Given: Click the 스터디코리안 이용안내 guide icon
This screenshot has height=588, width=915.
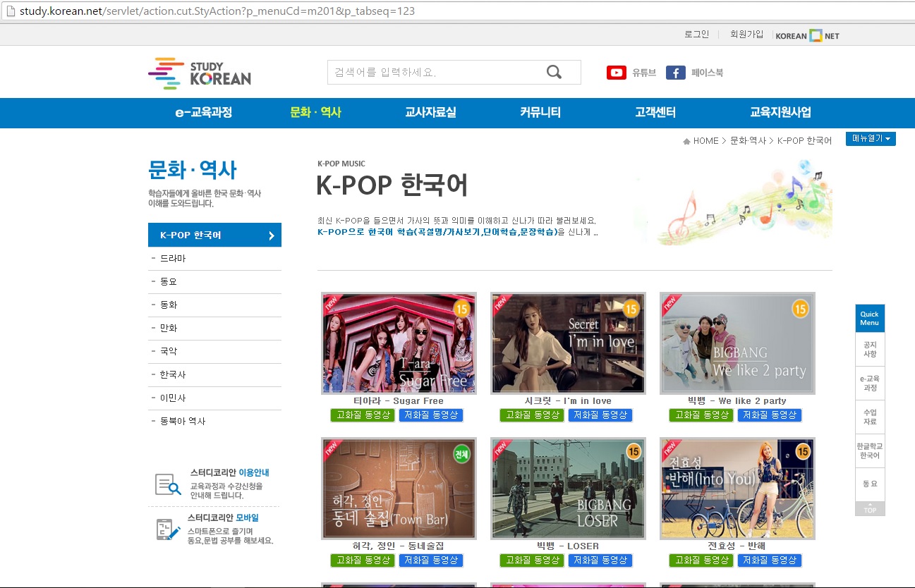Looking at the screenshot, I should click(x=168, y=484).
